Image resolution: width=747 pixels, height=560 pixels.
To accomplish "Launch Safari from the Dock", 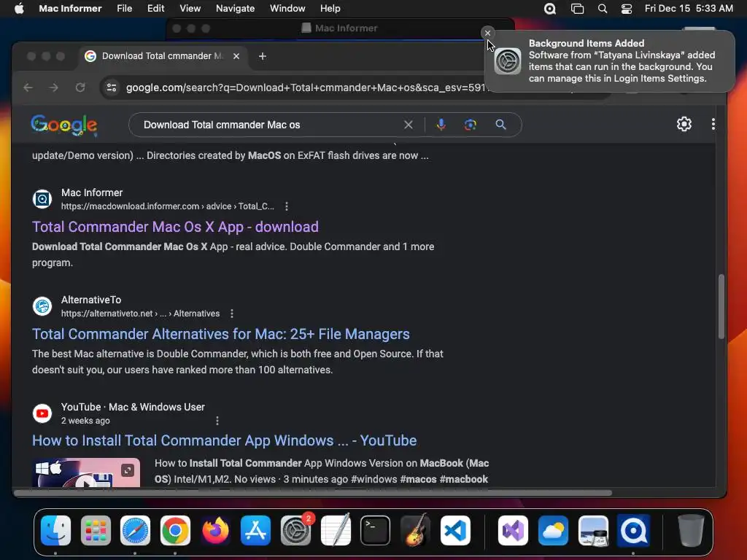I will point(135,531).
